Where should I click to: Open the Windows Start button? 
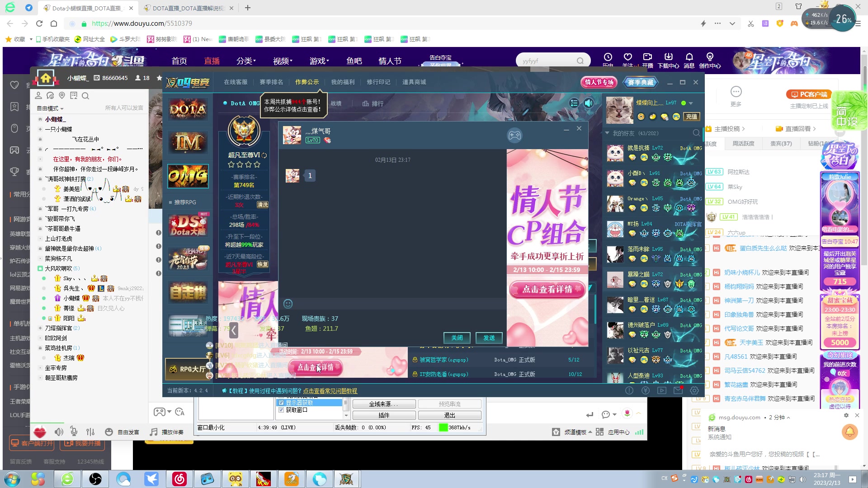pos(12,479)
